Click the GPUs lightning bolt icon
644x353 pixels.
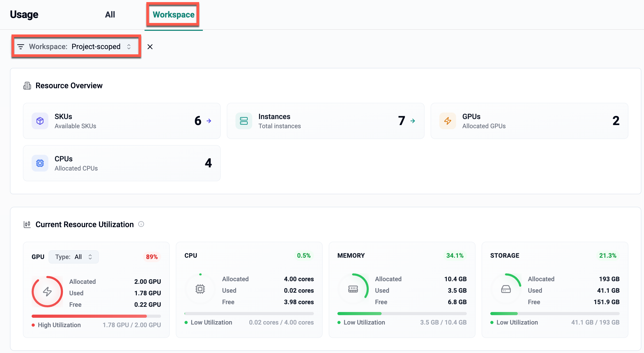click(x=447, y=121)
